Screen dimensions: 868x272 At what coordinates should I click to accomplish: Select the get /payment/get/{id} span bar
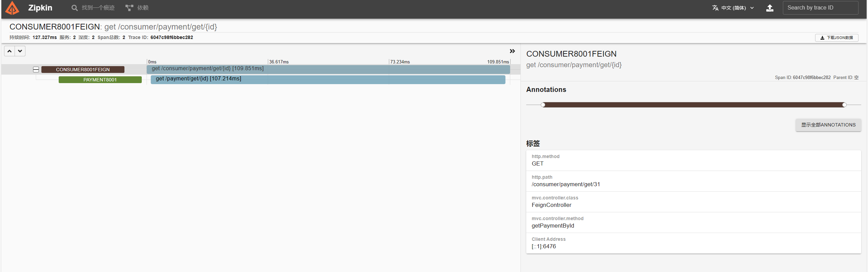328,79
